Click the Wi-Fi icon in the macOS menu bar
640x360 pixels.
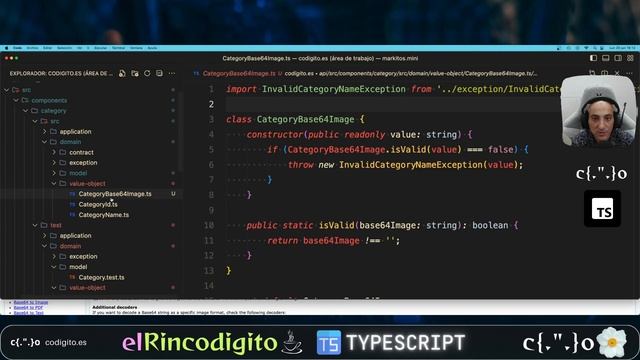[586, 48]
